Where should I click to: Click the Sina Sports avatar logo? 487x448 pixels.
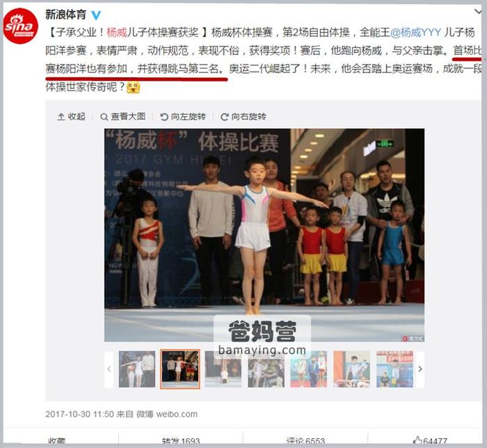pyautogui.click(x=20, y=26)
